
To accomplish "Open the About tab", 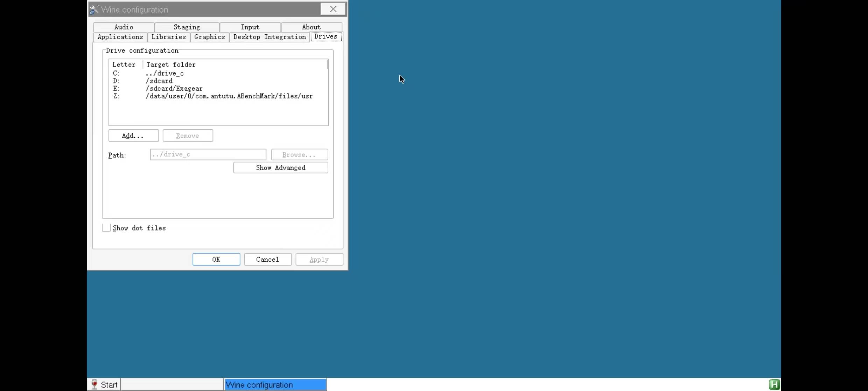I will tap(311, 27).
